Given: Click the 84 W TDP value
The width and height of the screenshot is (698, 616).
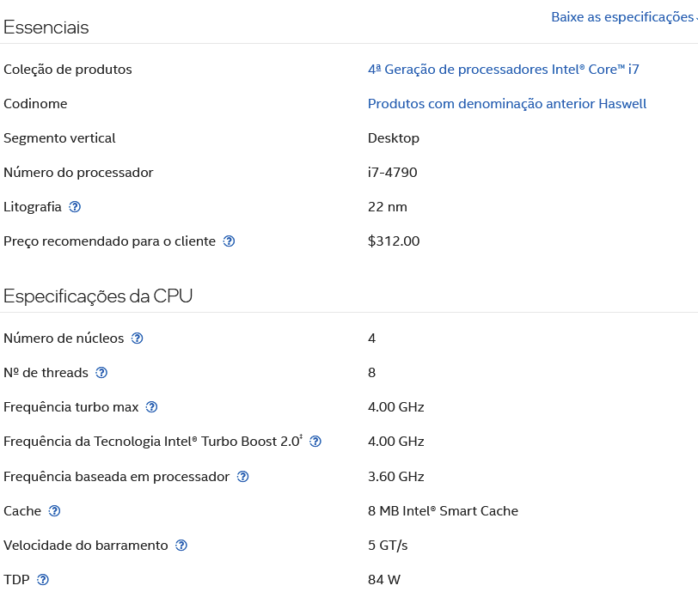Looking at the screenshot, I should point(384,580).
